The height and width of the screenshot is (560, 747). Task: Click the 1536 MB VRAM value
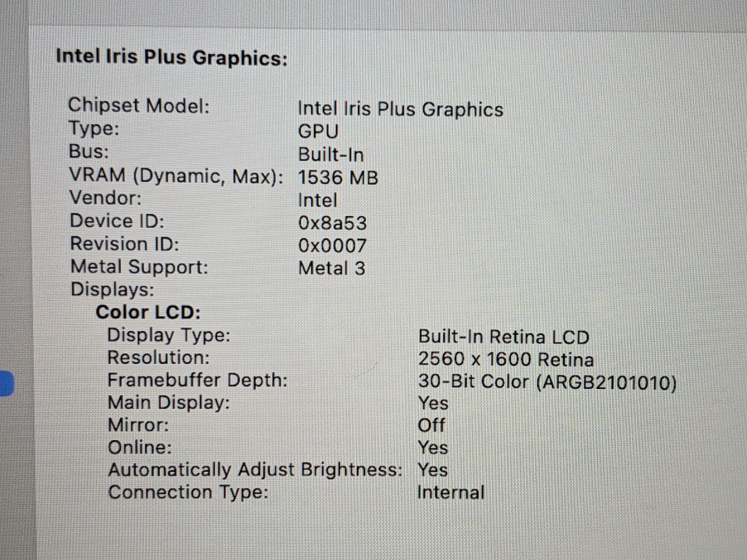pos(338,177)
